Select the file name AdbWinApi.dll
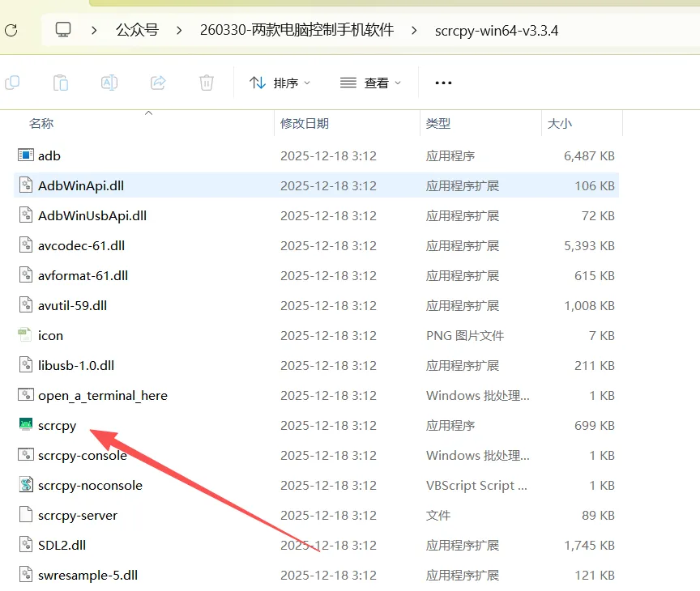This screenshot has width=700, height=591. [81, 185]
